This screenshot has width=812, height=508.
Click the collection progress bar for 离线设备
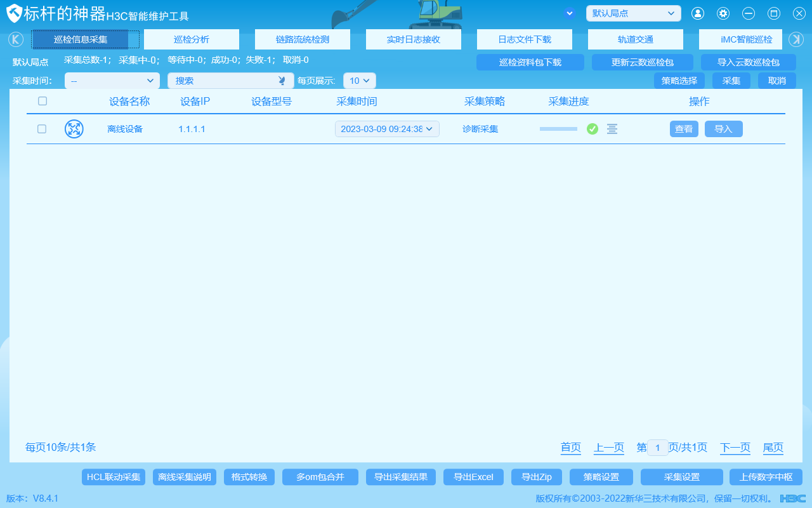click(x=559, y=129)
